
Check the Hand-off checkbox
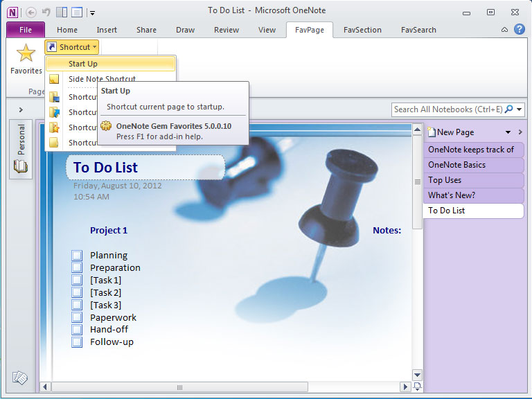coord(77,330)
